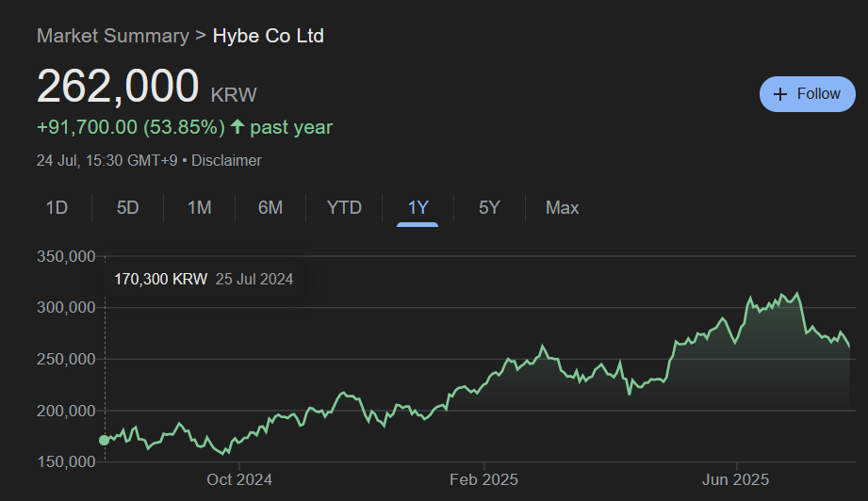Switch chart to 5D range
This screenshot has height=501, width=868.
[127, 208]
